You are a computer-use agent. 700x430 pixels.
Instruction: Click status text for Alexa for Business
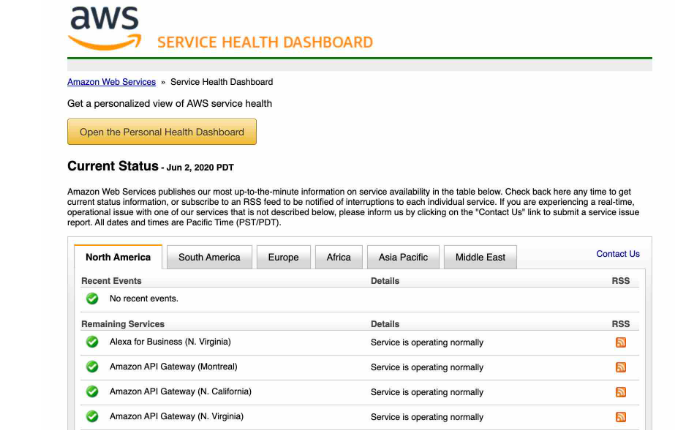point(427,342)
